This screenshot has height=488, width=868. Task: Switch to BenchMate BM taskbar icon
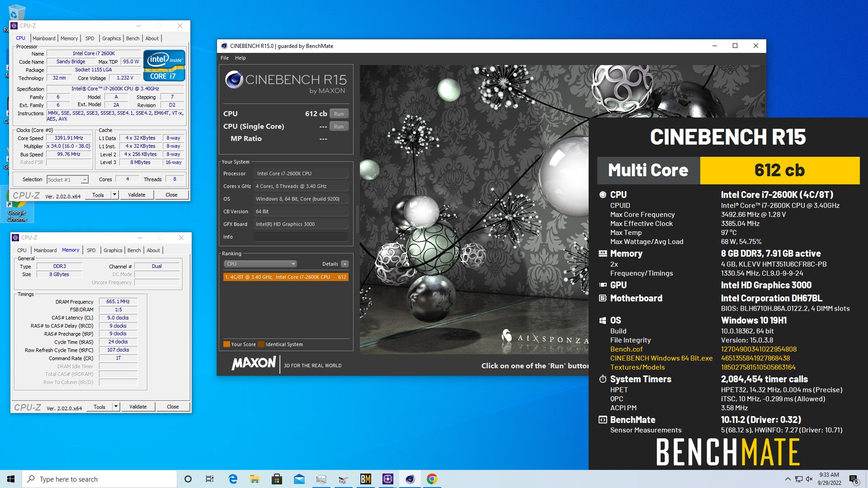(x=365, y=479)
